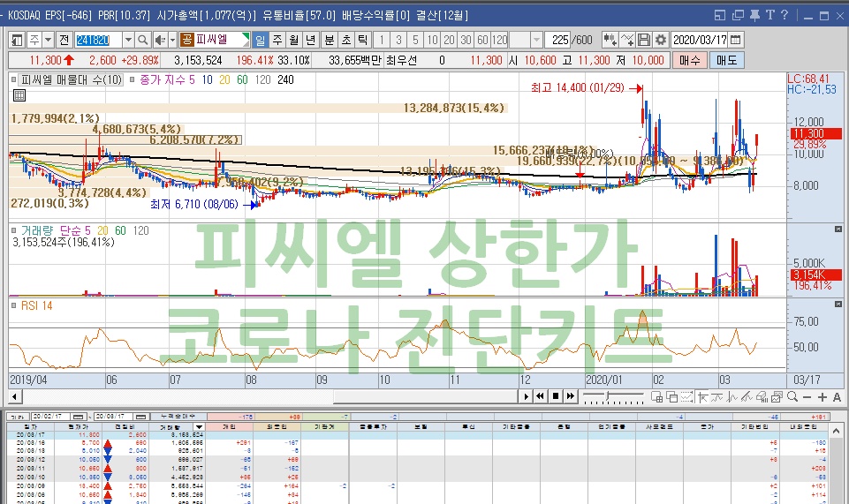849x504 pixels.
Task: Click the speaker sound icon in toolbar
Action: point(160,40)
